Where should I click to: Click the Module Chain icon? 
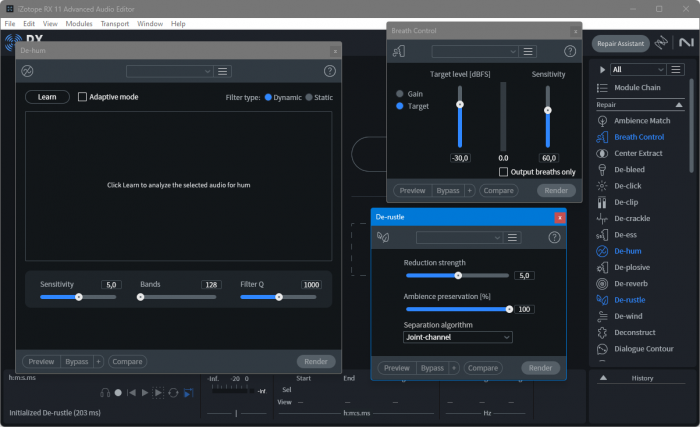tap(602, 88)
